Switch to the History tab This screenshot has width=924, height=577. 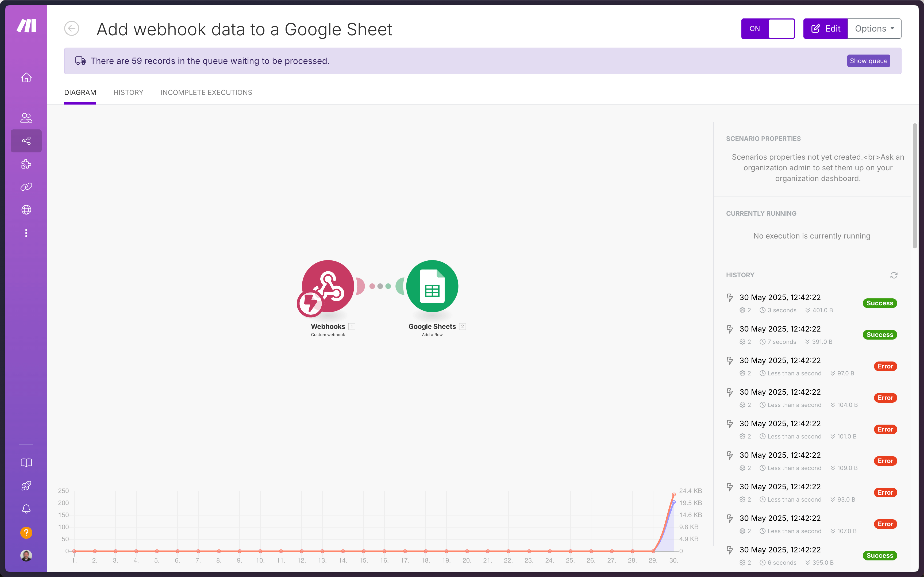tap(128, 92)
